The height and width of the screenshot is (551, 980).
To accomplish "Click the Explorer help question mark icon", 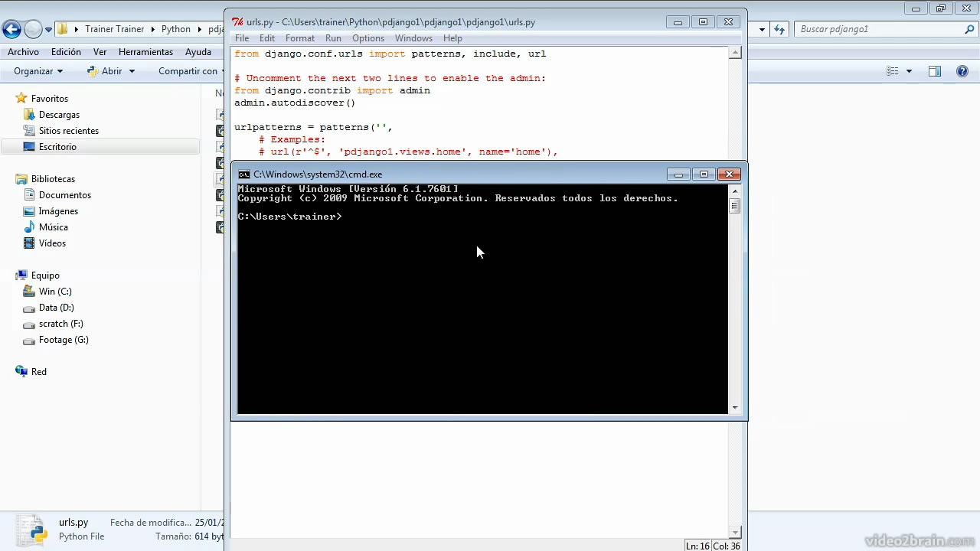I will click(962, 71).
